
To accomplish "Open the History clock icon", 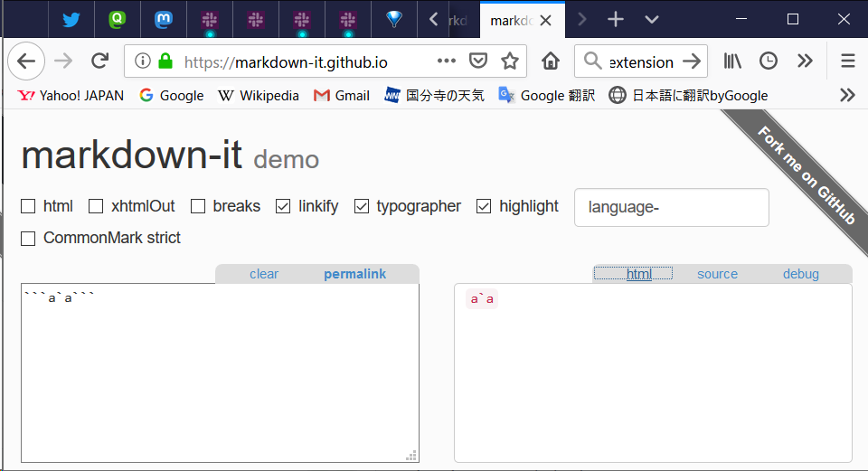I will click(x=769, y=61).
